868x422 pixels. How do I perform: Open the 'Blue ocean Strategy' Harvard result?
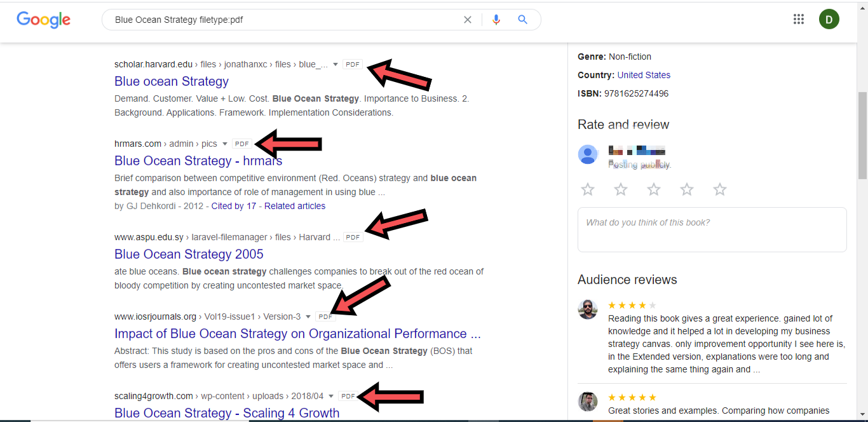pos(172,81)
